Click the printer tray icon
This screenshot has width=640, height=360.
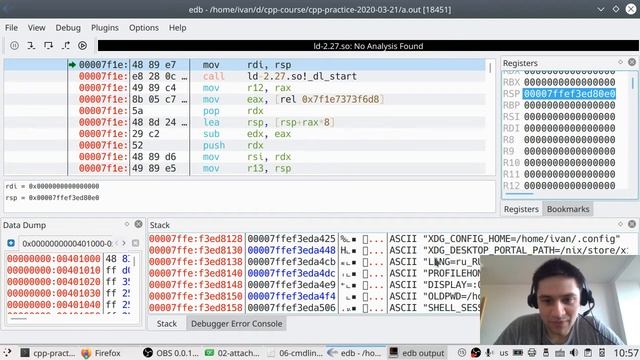(x=532, y=353)
